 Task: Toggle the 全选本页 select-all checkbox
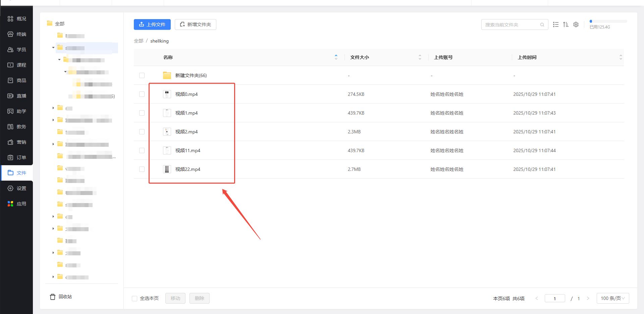pos(135,299)
